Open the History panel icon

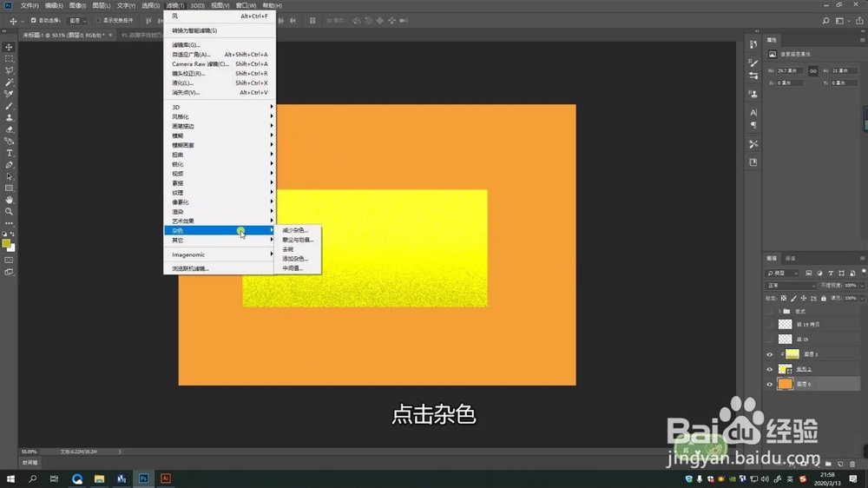753,44
